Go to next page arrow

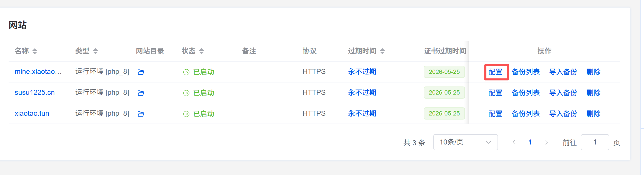pyautogui.click(x=547, y=142)
